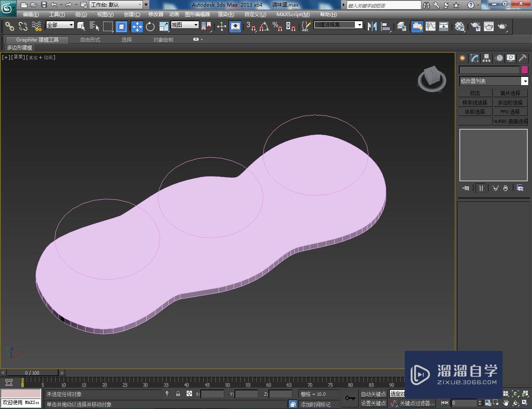The width and height of the screenshot is (532, 409).
Task: Open the MAXScript(M) menu
Action: tap(293, 14)
